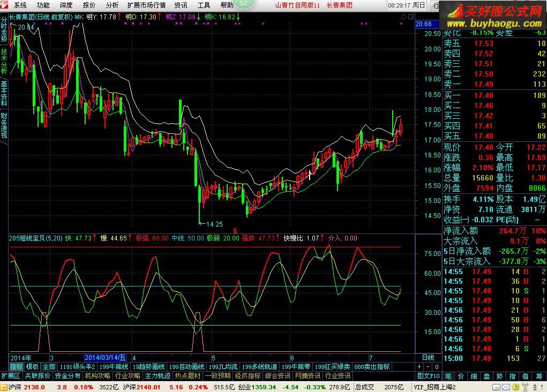Click the + control next to the indicator tabs
Image resolution: width=547 pixels, height=392 pixels.
(x=419, y=367)
